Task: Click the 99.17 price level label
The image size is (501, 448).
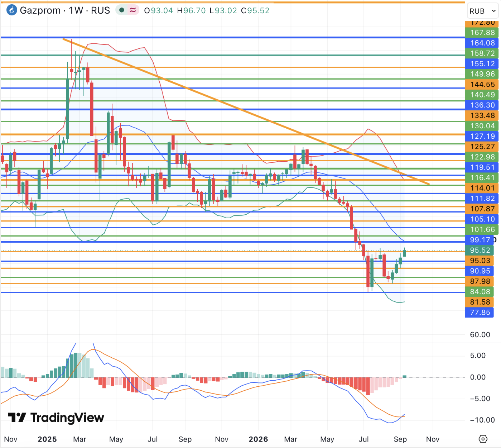Action: (x=480, y=240)
